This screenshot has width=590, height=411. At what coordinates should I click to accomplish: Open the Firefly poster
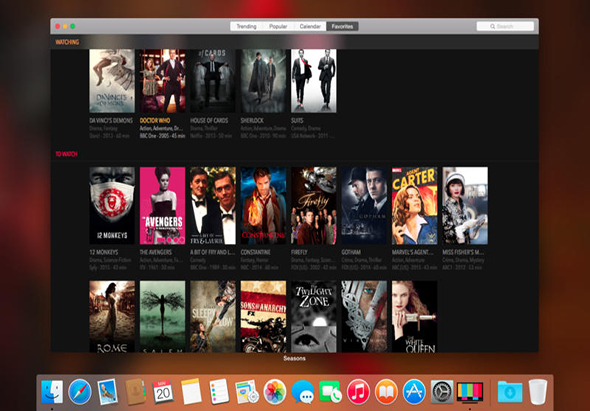[x=314, y=206]
